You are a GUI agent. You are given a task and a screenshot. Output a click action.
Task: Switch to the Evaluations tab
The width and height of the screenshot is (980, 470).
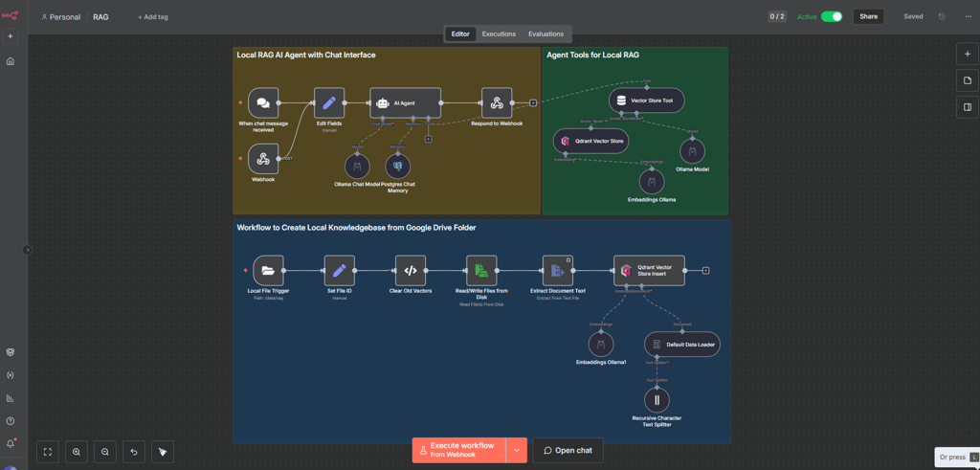click(546, 34)
